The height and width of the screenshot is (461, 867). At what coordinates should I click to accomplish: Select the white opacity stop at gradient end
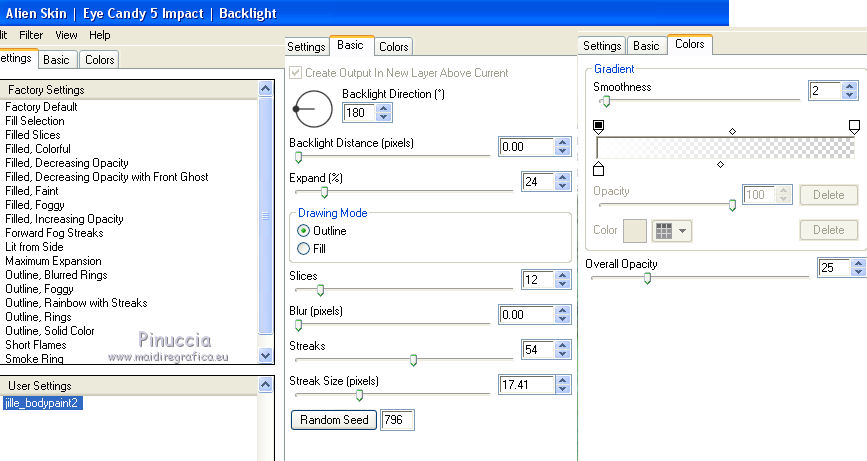[854, 127]
